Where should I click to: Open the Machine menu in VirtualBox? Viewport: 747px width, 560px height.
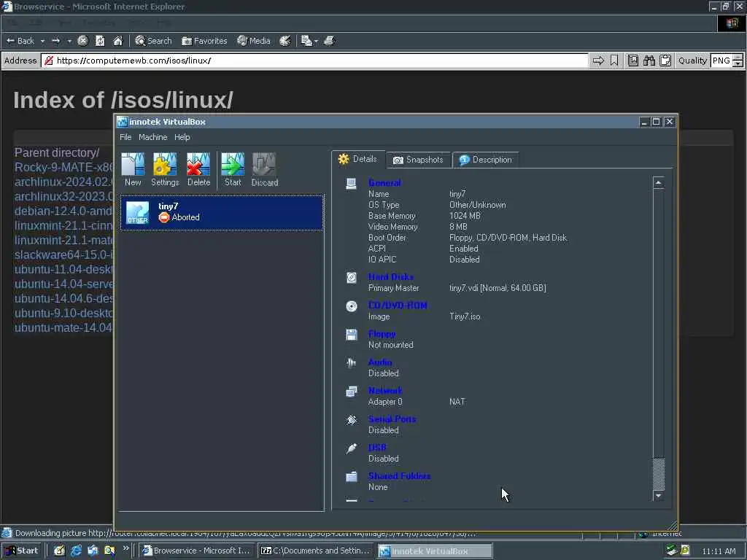click(x=153, y=137)
